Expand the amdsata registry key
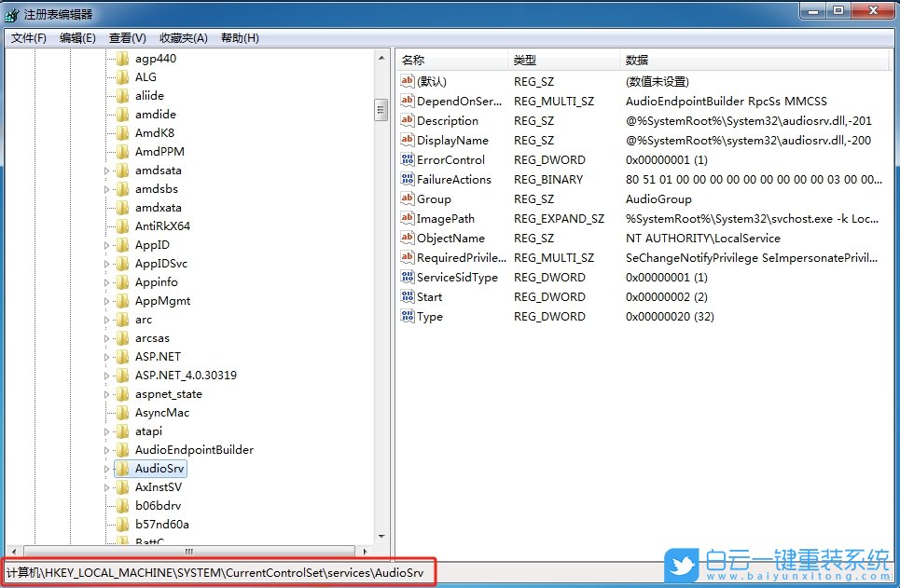This screenshot has height=588, width=900. tap(107, 170)
